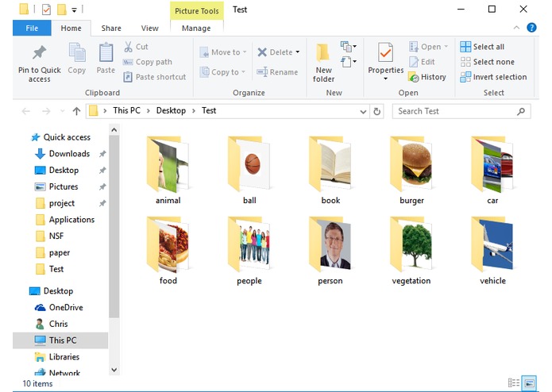Click the Back navigation arrow
This screenshot has height=392, width=552.
(x=25, y=111)
